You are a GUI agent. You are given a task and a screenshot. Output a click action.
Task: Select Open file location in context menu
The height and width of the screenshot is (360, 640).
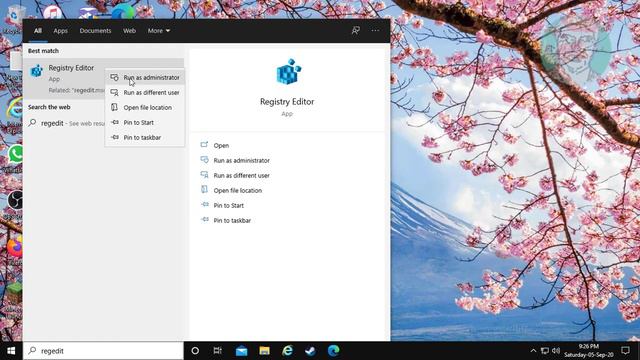pos(145,108)
